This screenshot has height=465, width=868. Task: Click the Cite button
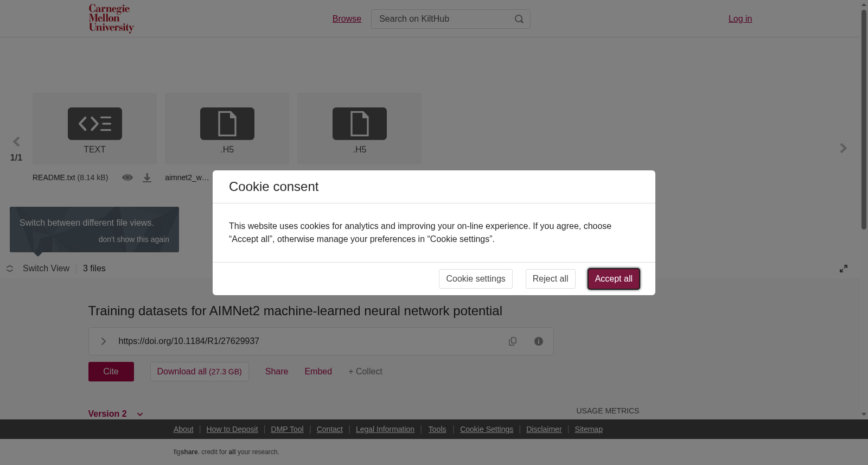(111, 372)
